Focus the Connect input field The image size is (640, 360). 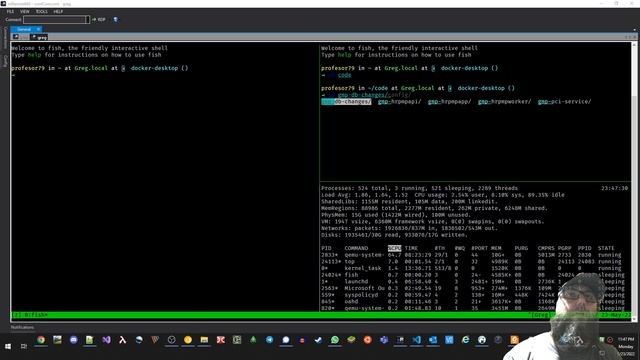point(54,20)
